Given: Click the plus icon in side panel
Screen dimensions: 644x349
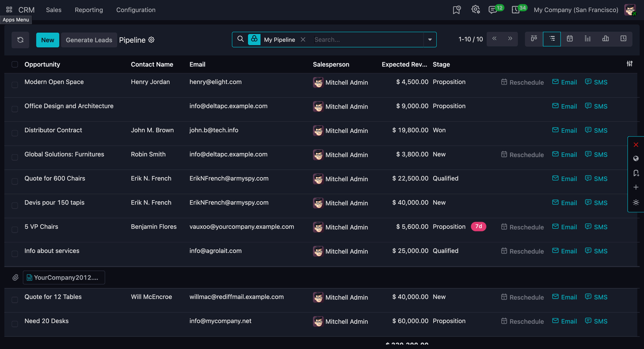Looking at the screenshot, I should 636,187.
